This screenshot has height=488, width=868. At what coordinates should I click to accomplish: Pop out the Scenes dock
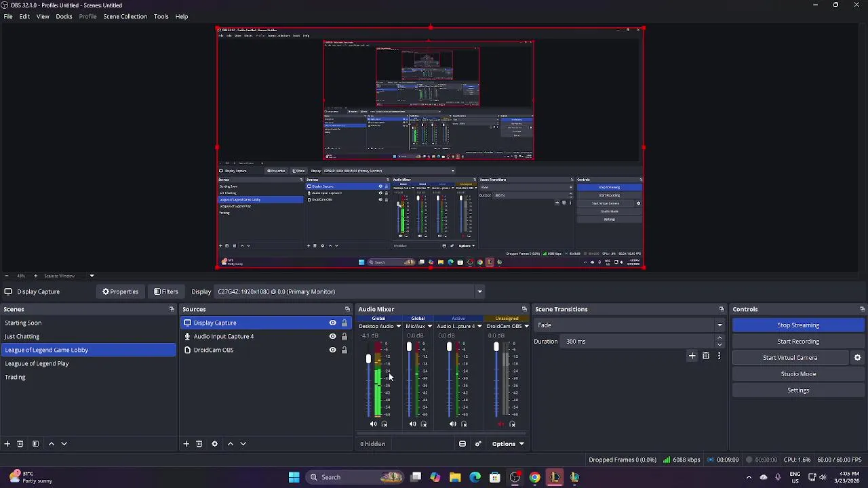click(172, 309)
